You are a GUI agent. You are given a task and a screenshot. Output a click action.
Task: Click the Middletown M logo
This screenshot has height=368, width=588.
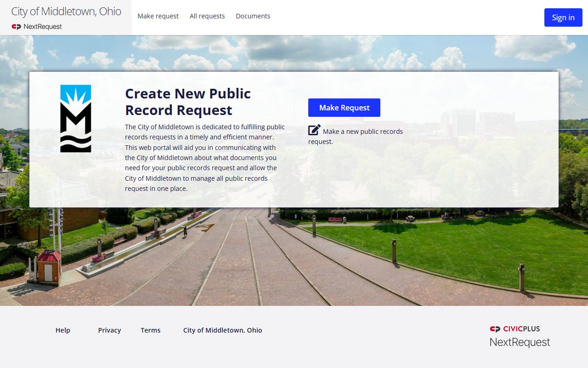[x=76, y=118]
